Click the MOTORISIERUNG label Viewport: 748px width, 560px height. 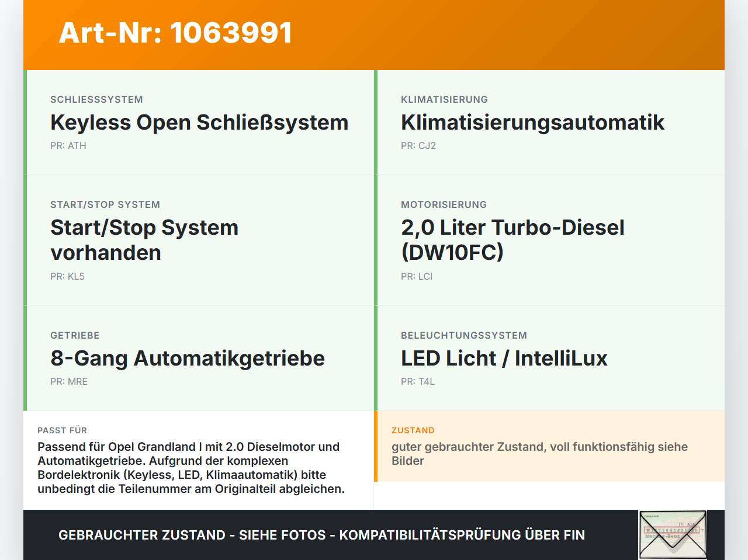444,204
